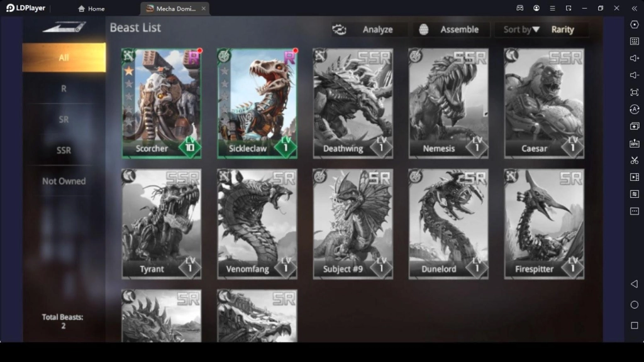This screenshot has height=362, width=644.
Task: Click the Assemble egg icon
Action: [x=423, y=30]
